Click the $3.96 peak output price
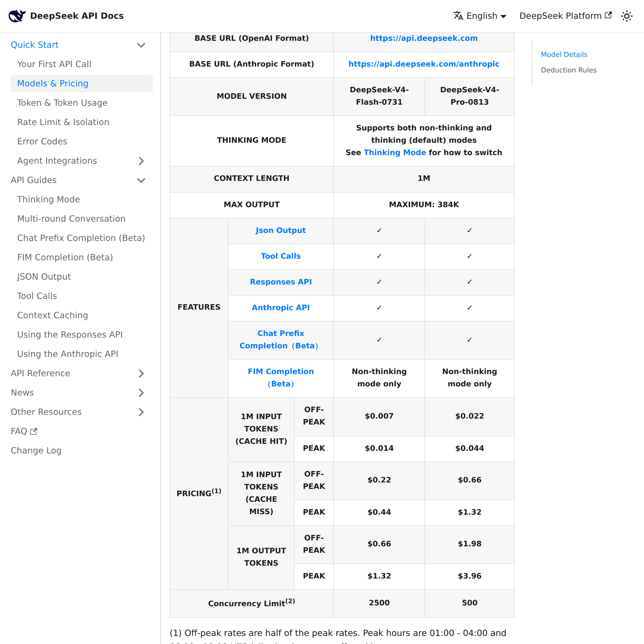The width and height of the screenshot is (644, 644). [x=469, y=576]
